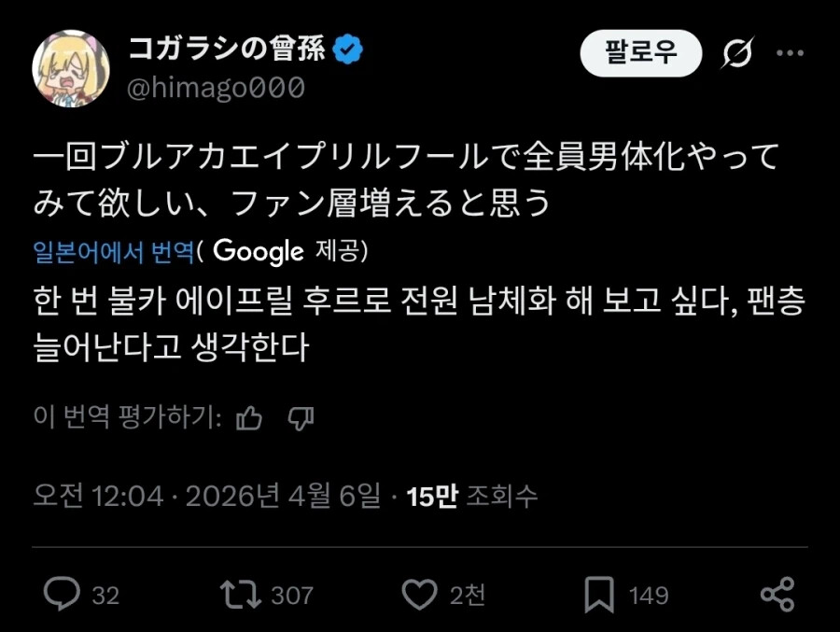Click the 15만 조회수 view count
Viewport: 840px width, 632px height.
(x=472, y=497)
